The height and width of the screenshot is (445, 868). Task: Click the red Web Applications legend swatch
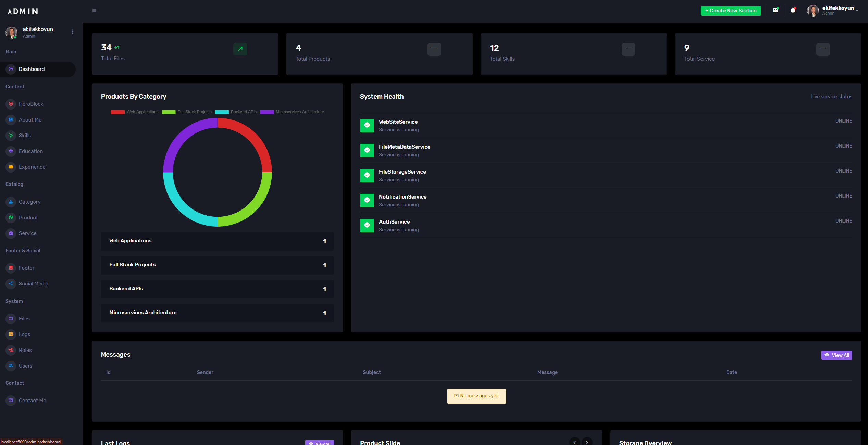tap(118, 112)
